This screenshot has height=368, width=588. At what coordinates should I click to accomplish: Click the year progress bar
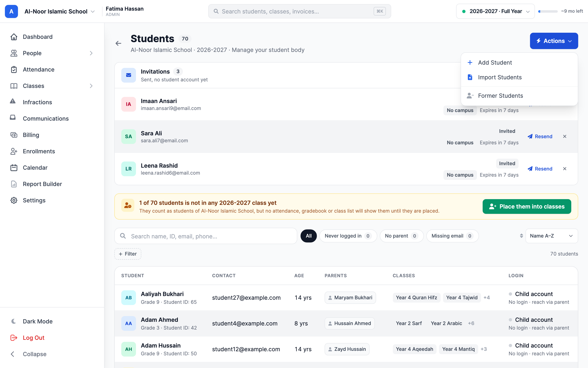pyautogui.click(x=548, y=11)
